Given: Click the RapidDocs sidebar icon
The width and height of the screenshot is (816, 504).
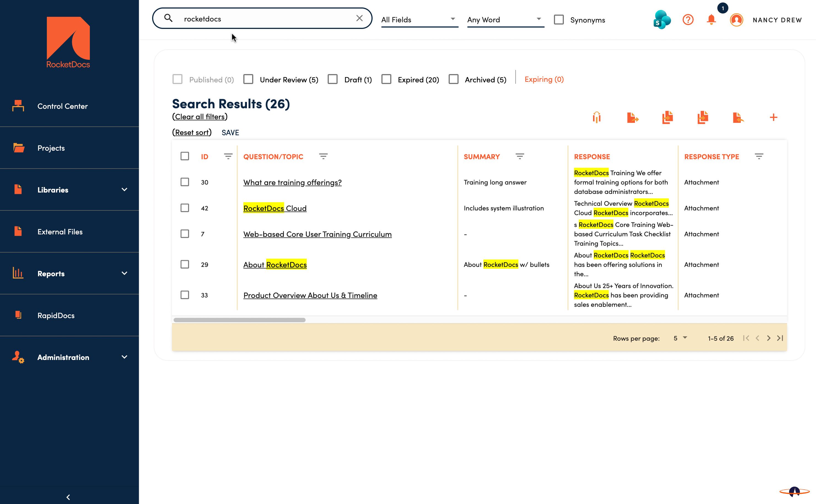Looking at the screenshot, I should coord(18,315).
